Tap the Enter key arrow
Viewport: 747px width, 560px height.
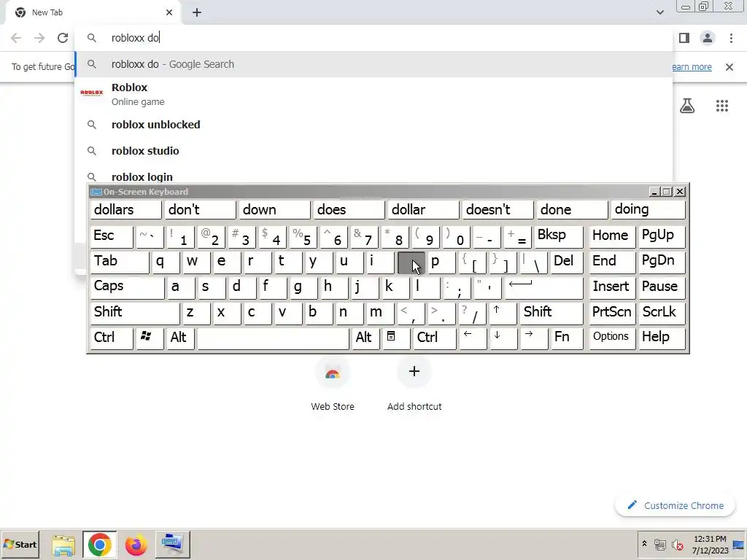tap(543, 287)
